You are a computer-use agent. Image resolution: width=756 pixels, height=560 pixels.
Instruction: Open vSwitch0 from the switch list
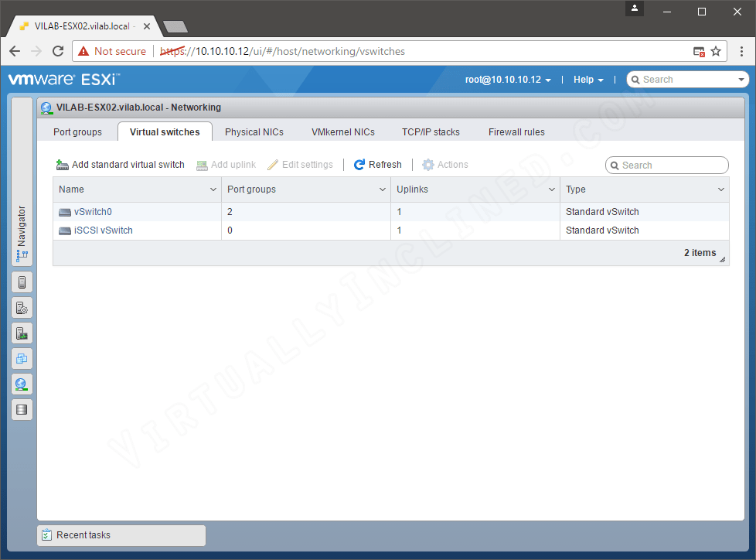(93, 211)
